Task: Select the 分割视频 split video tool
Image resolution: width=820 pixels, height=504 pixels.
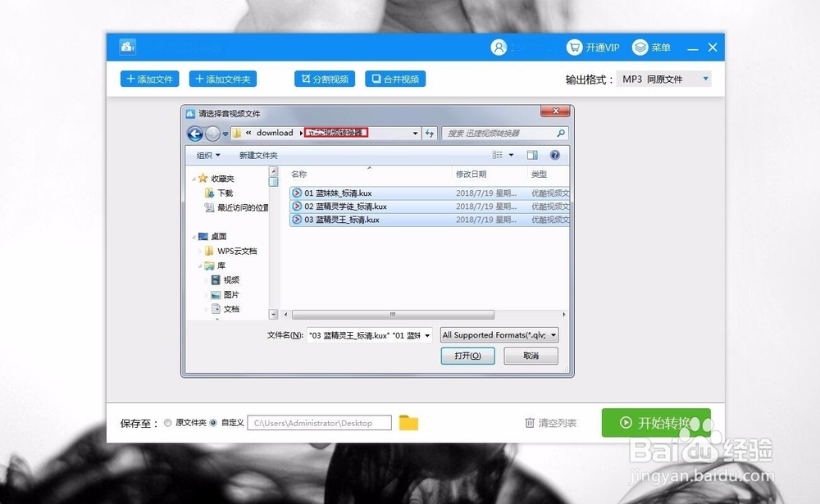Action: point(323,79)
